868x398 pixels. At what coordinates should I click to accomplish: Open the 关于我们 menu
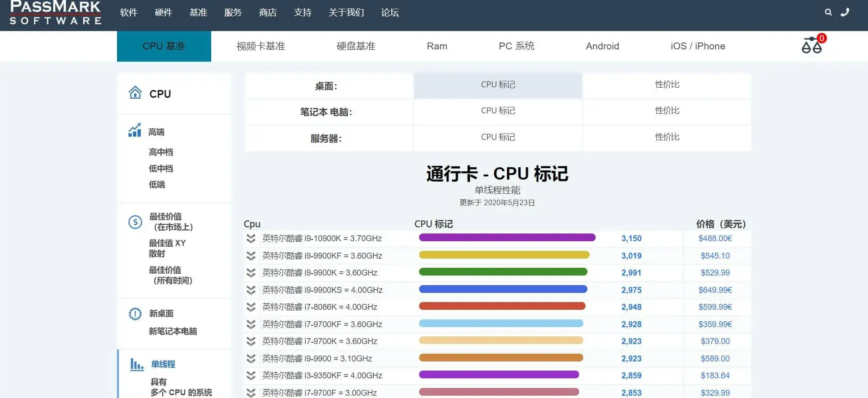tap(346, 12)
